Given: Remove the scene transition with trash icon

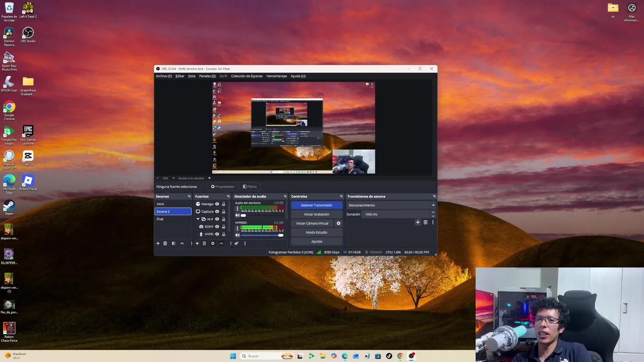Looking at the screenshot, I should 425,222.
